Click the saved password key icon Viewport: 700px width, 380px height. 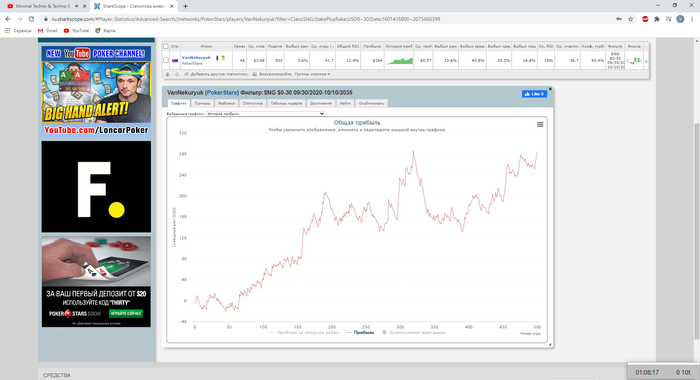pos(619,19)
